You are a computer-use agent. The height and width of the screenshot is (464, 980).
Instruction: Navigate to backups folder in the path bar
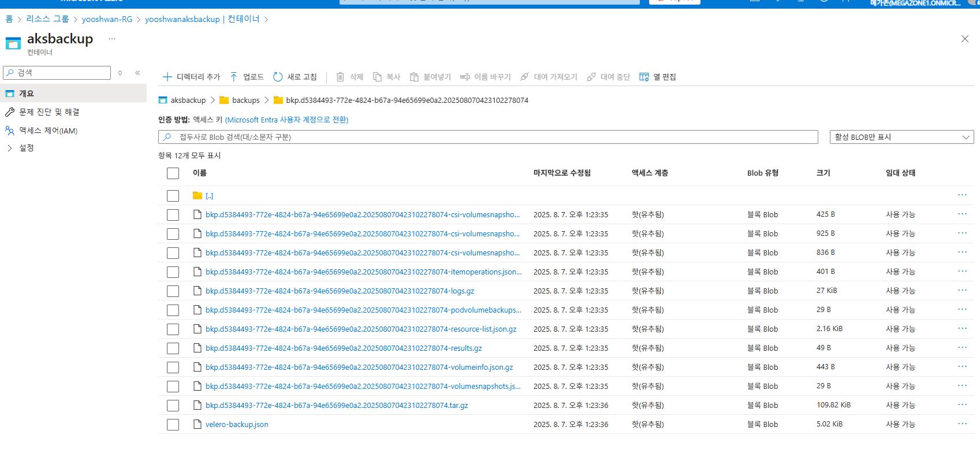246,100
